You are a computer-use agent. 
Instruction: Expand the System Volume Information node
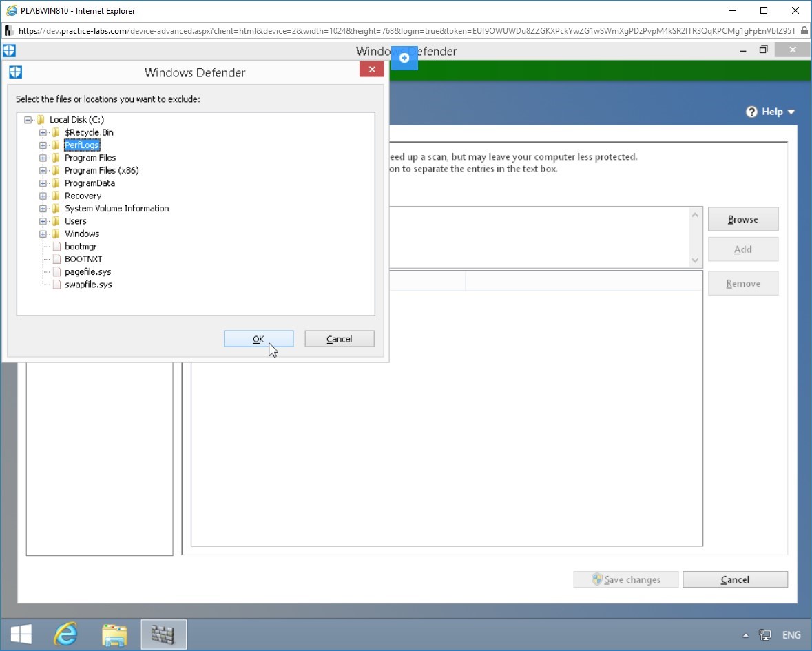[43, 209]
